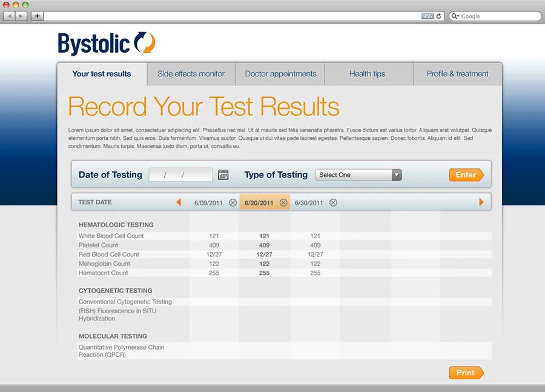Viewport: 545px width, 392px height.
Task: Print the test results
Action: [x=465, y=373]
